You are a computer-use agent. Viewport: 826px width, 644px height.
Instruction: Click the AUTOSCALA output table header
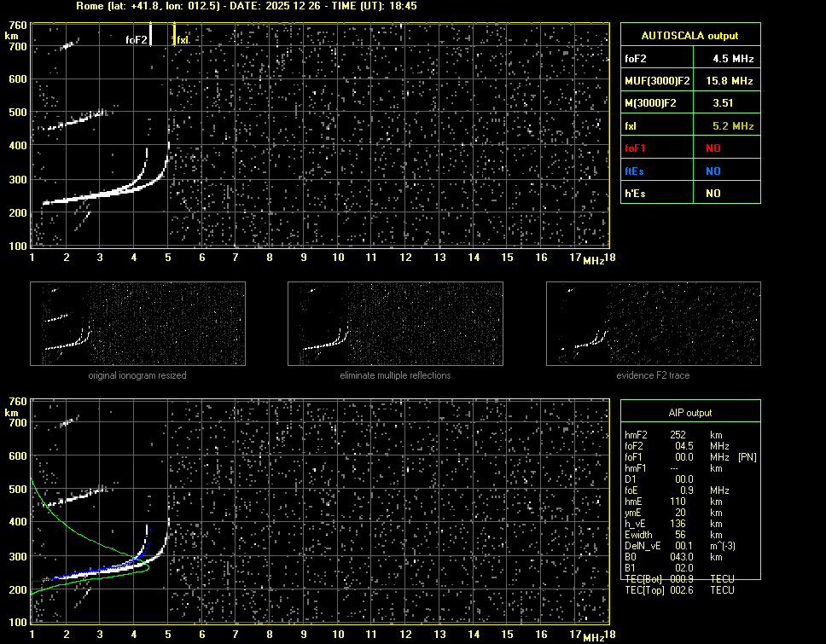coord(689,36)
